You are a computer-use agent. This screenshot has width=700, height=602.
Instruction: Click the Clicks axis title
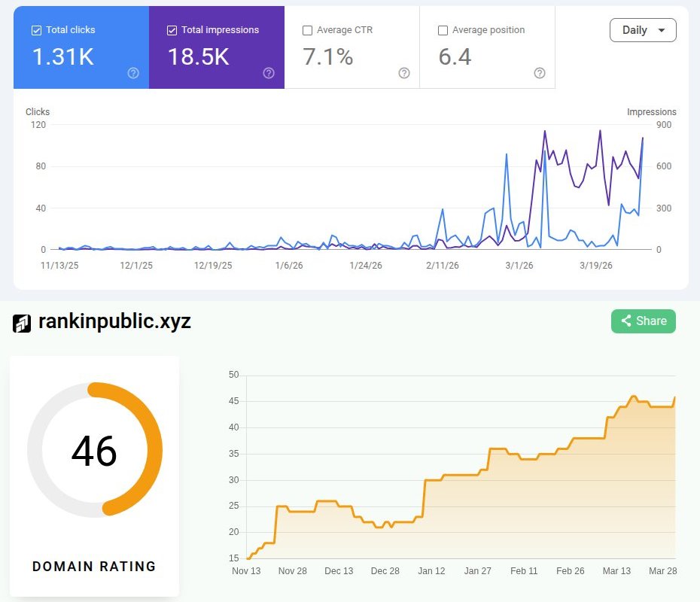[38, 111]
